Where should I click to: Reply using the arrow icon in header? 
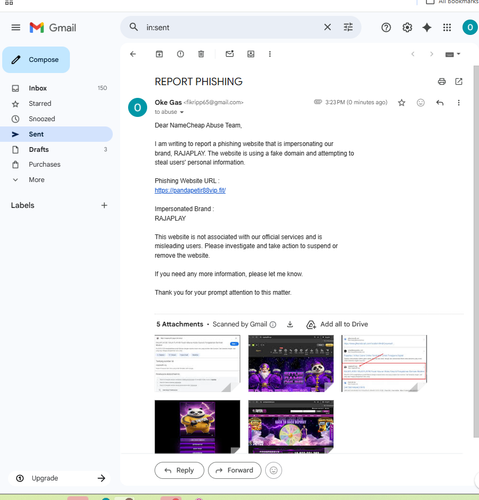pos(440,103)
